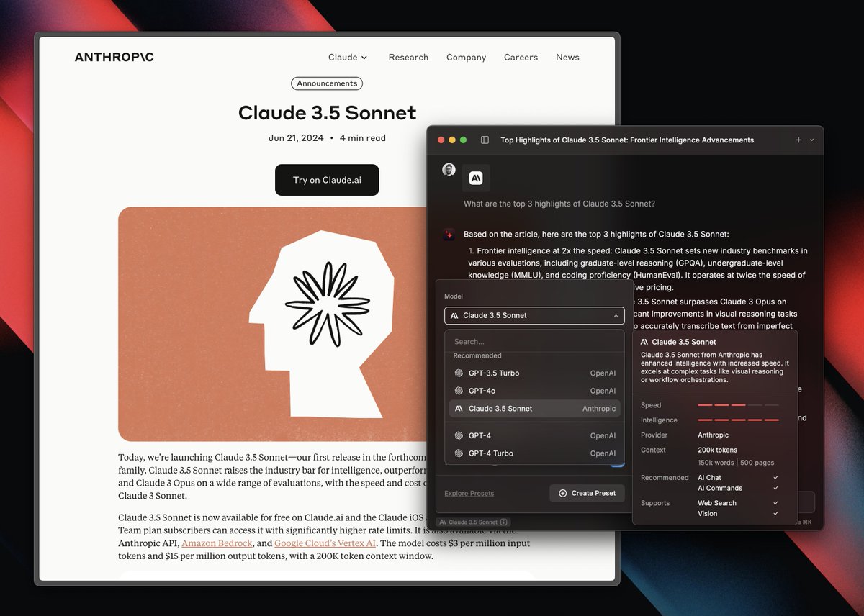Select GPT-3.5 Turbo from model list

click(x=534, y=373)
